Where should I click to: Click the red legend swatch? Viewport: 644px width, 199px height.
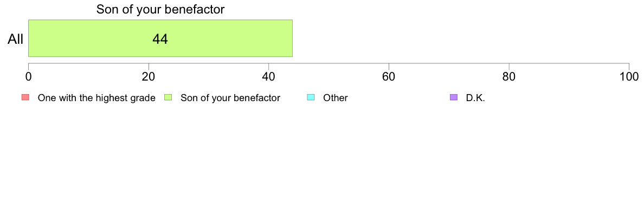[x=25, y=97]
